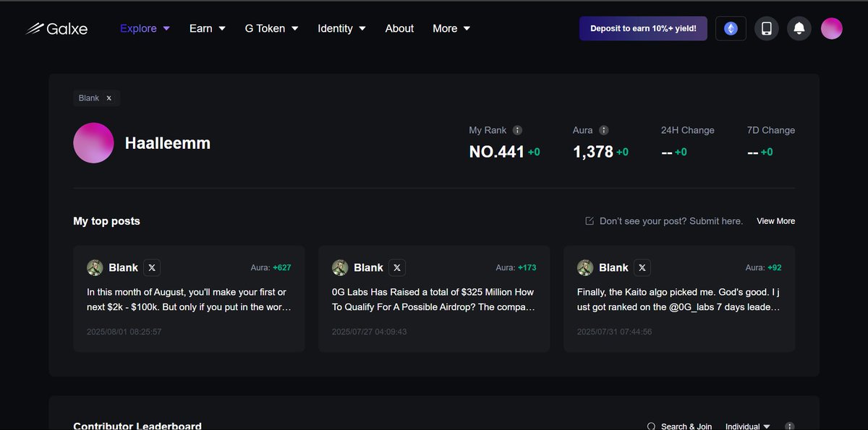
Task: Click the 7D Change label
Action: 771,130
